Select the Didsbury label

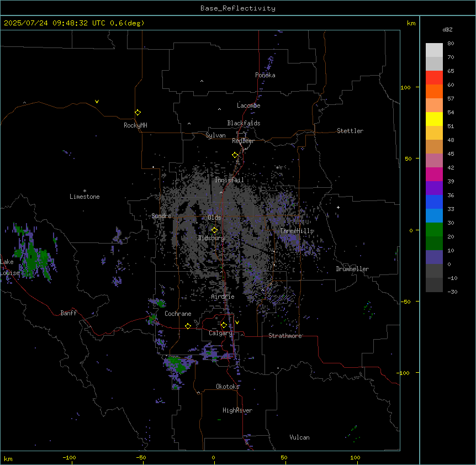[x=211, y=238]
